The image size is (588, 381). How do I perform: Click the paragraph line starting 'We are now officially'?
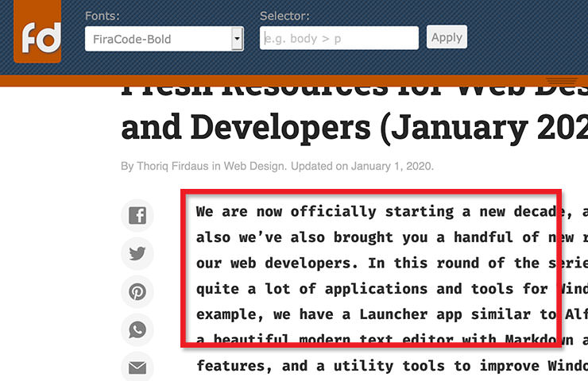pos(392,212)
